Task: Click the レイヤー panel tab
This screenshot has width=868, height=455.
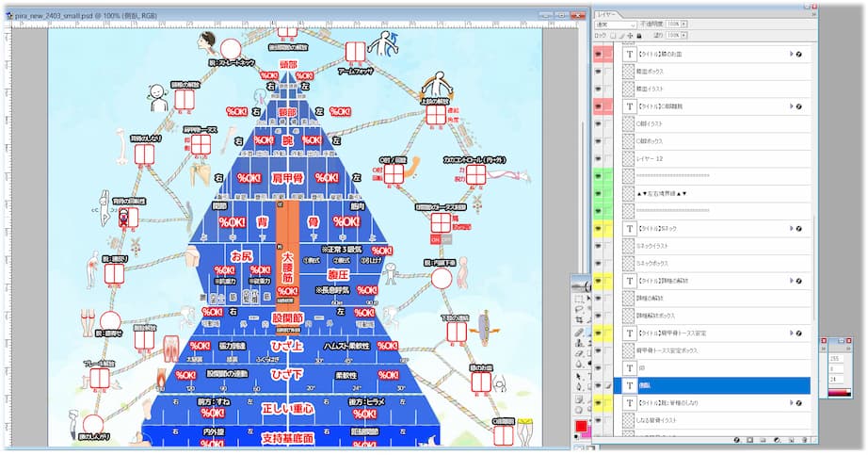Action: click(606, 14)
